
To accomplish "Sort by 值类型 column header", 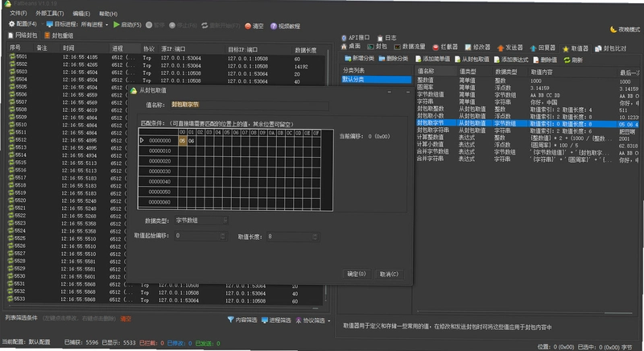I will point(468,72).
